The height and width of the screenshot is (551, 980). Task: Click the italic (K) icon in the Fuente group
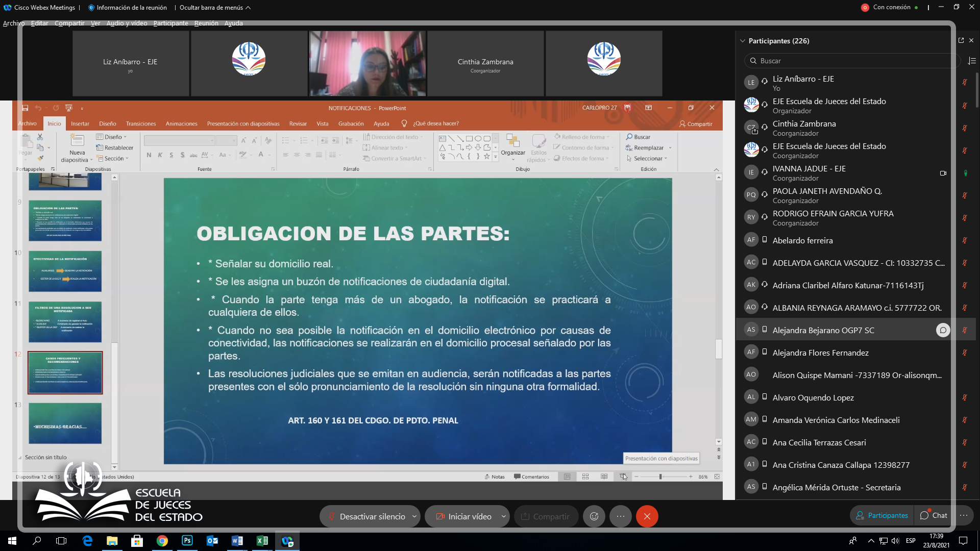click(x=160, y=155)
